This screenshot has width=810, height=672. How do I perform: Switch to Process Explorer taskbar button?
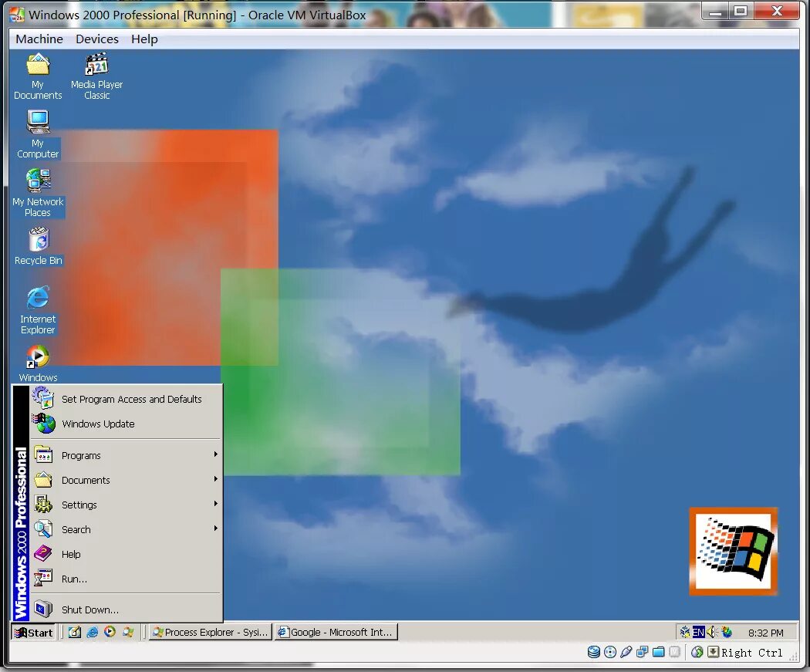tap(211, 632)
